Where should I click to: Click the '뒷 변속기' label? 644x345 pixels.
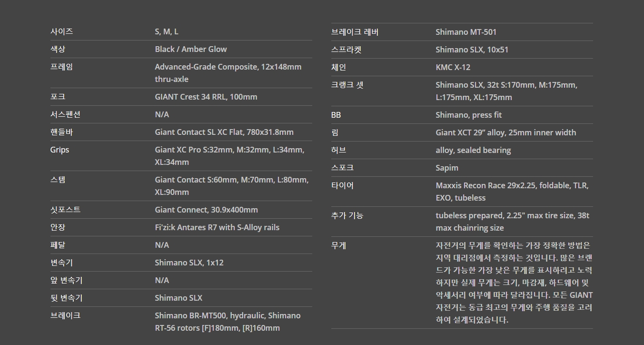click(x=66, y=298)
